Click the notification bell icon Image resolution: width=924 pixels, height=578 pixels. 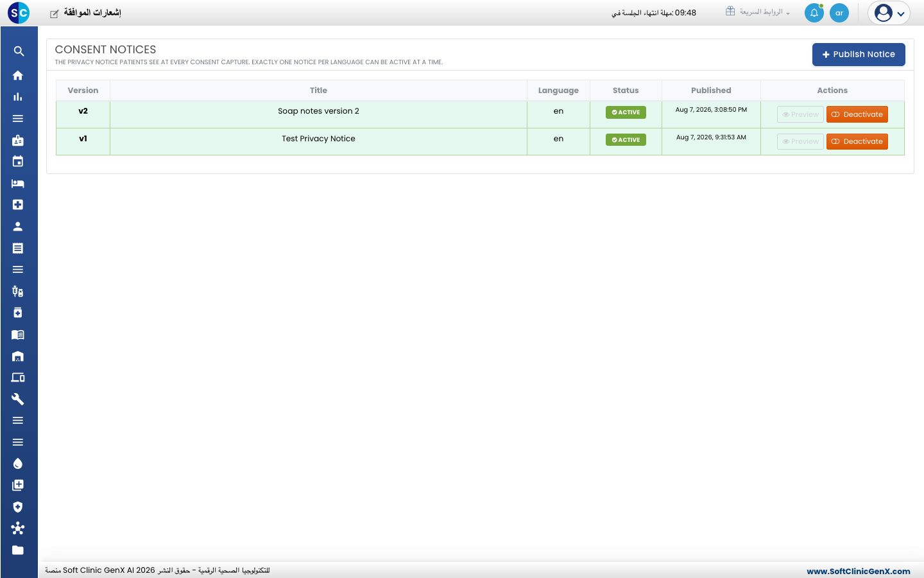point(814,13)
